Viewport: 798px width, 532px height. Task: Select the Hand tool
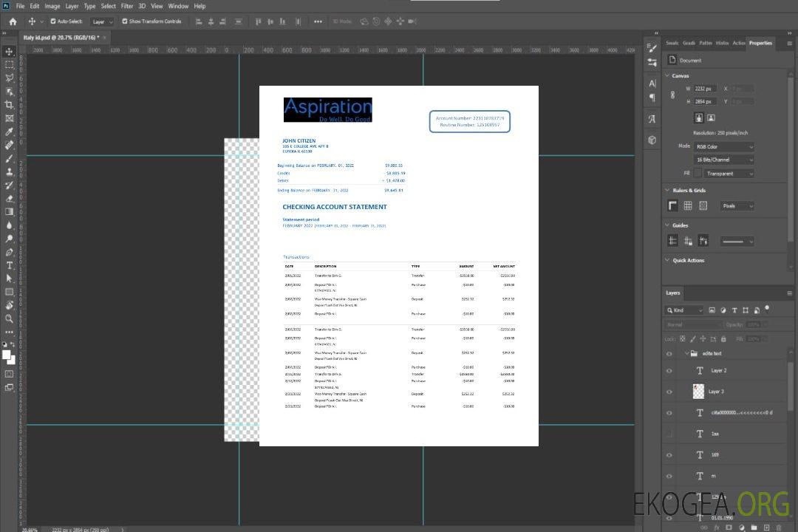coord(9,305)
